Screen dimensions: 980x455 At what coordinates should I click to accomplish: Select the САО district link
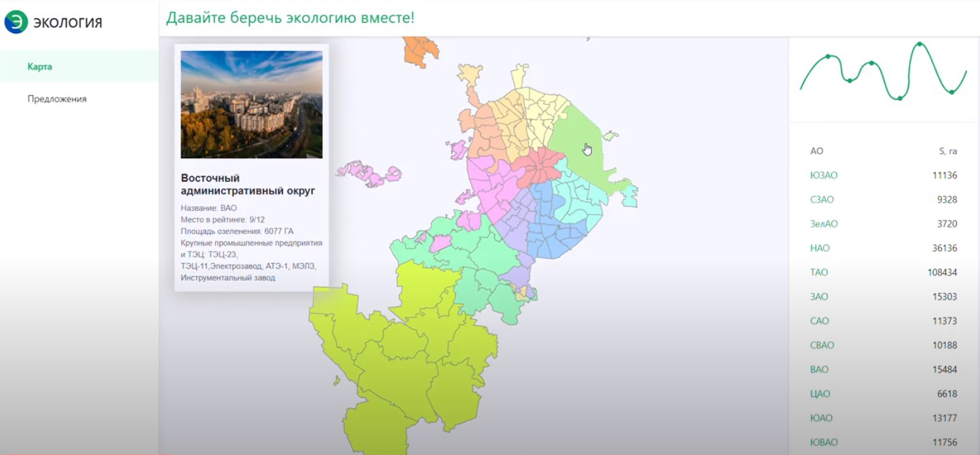(819, 321)
